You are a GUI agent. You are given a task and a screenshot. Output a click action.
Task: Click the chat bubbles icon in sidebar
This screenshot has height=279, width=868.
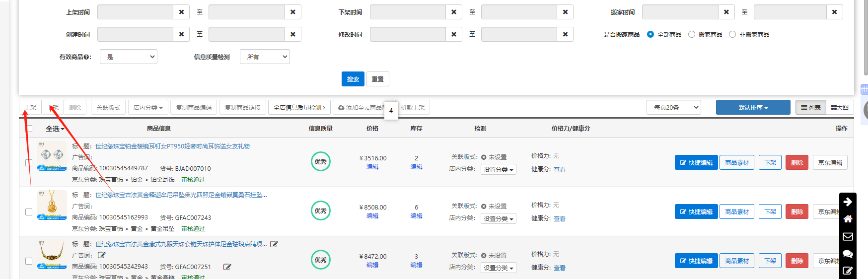coord(848,254)
